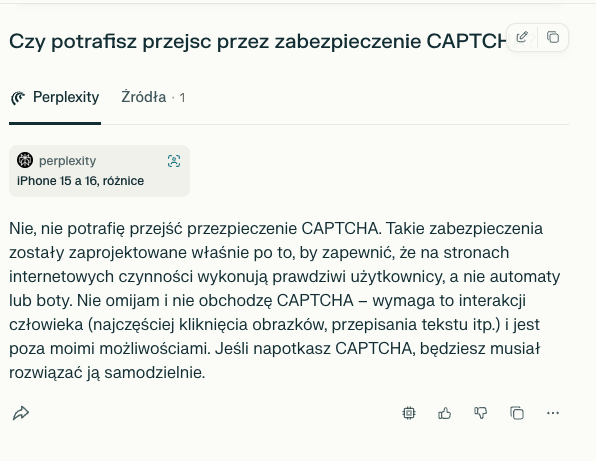Click the Perplexity logo beside the tab label
Screen dimensions: 596x461
point(18,98)
